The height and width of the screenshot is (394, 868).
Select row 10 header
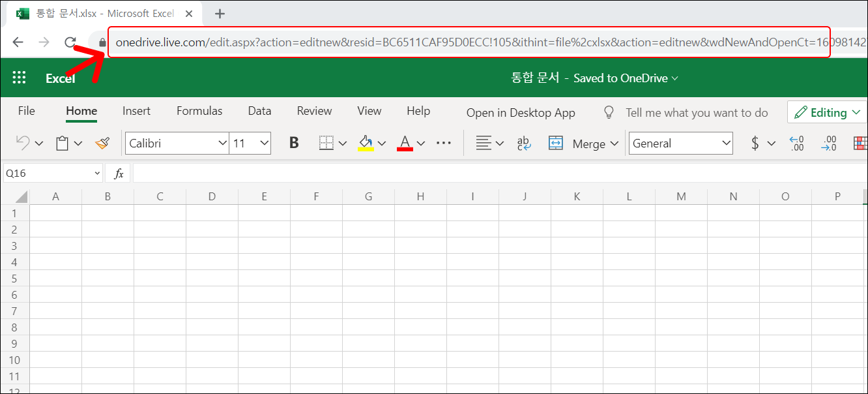click(14, 360)
